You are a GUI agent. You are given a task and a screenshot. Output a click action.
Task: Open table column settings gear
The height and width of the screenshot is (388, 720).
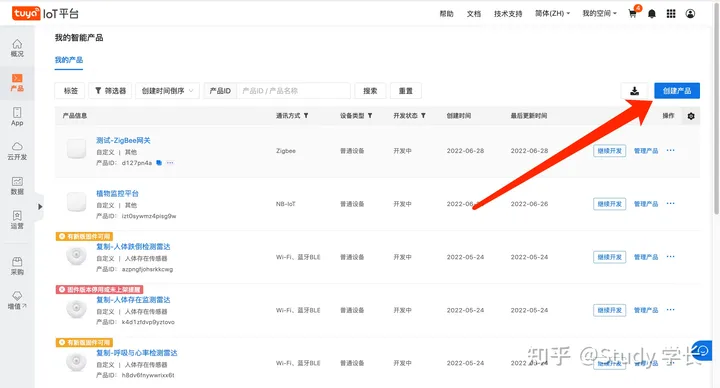[x=691, y=116]
